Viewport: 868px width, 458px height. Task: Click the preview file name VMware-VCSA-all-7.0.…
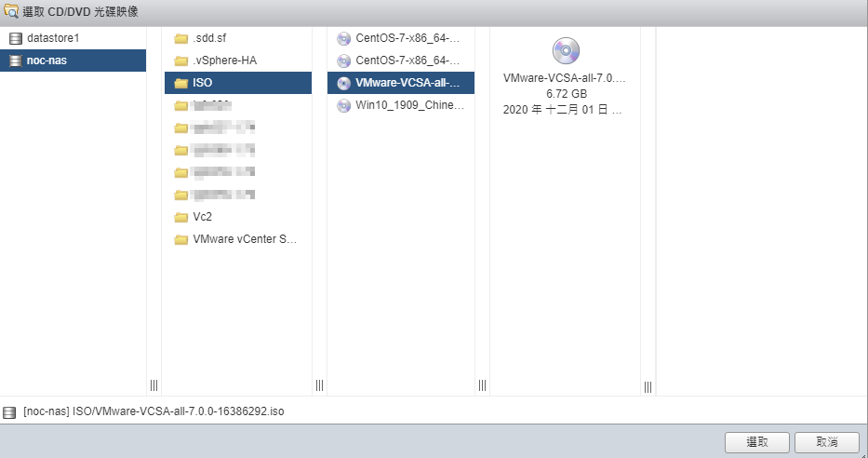point(564,78)
